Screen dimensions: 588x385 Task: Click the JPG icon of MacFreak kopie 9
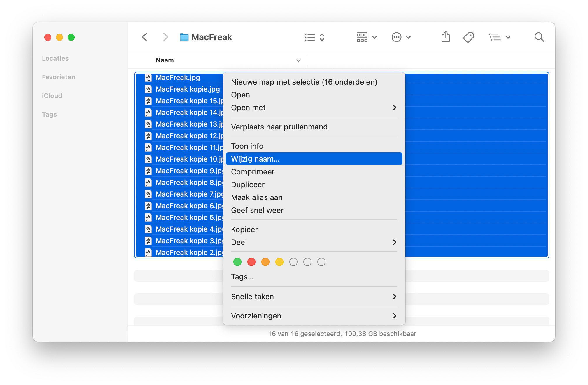point(148,171)
